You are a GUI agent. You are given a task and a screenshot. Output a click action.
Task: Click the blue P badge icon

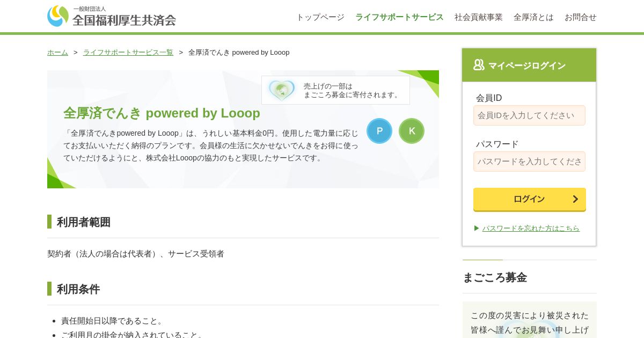pos(379,131)
